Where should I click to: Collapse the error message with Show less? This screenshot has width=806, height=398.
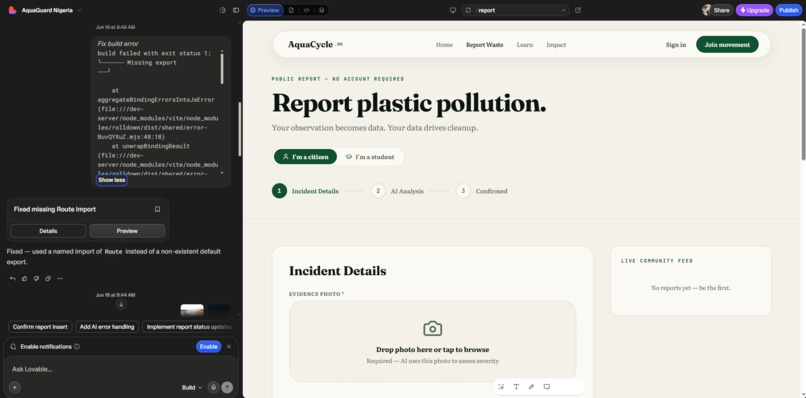pyautogui.click(x=112, y=180)
